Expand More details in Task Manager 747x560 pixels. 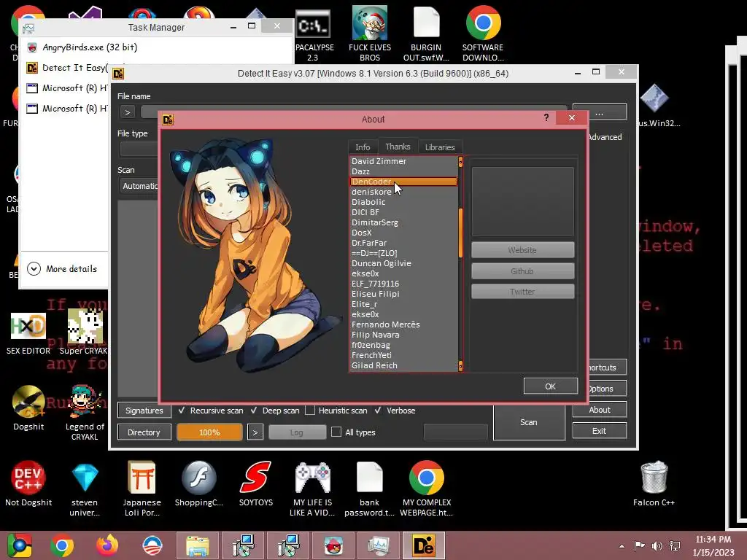(62, 268)
